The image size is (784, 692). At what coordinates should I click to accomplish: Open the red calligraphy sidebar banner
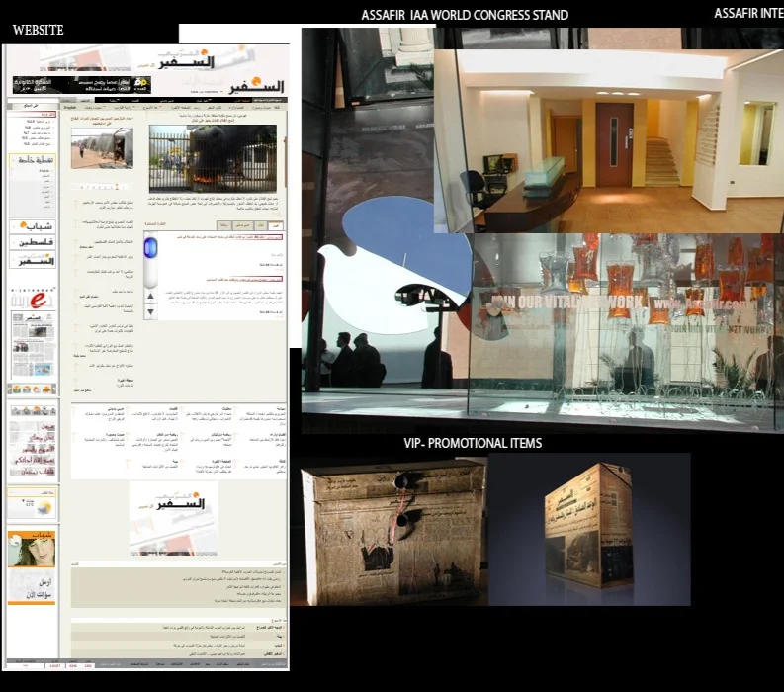pyautogui.click(x=33, y=449)
